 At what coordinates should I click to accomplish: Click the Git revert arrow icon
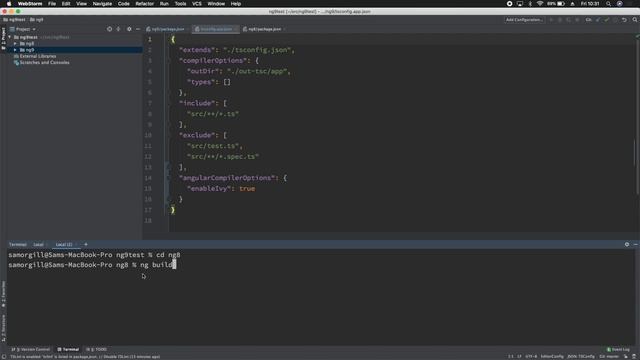tap(624, 20)
